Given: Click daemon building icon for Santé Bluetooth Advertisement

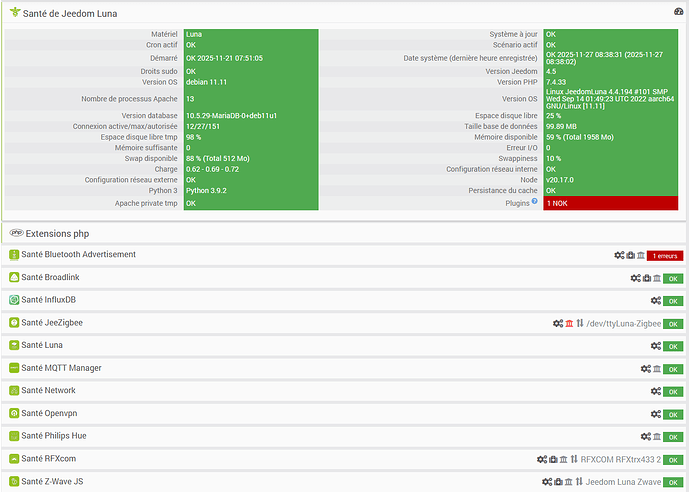Looking at the screenshot, I should tap(641, 255).
